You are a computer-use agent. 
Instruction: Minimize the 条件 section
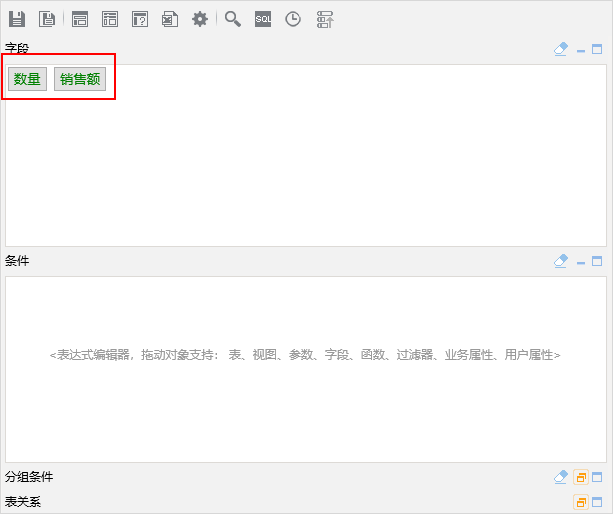coord(581,263)
